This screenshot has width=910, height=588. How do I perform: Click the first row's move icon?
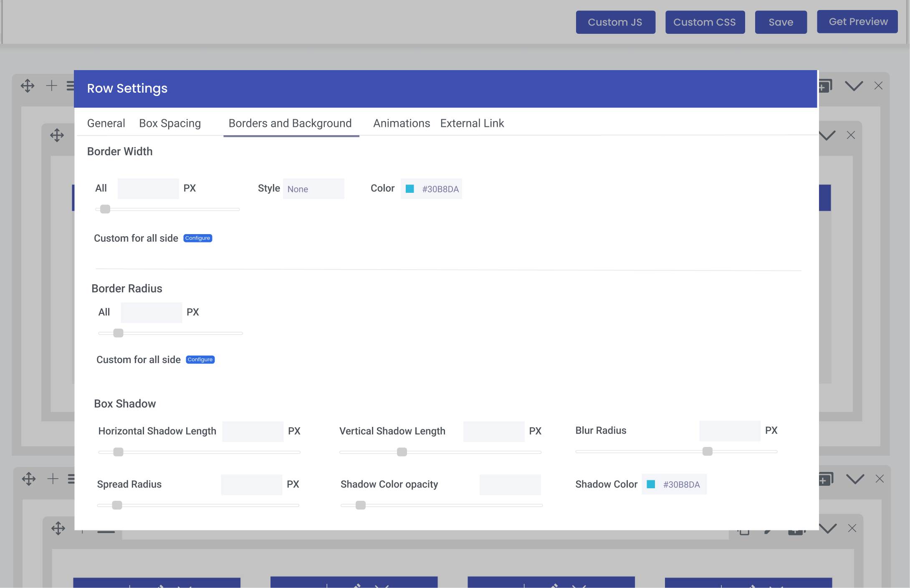[x=28, y=86]
